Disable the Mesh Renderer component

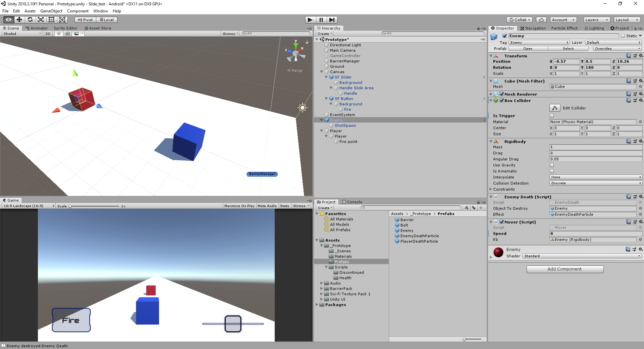click(x=502, y=94)
